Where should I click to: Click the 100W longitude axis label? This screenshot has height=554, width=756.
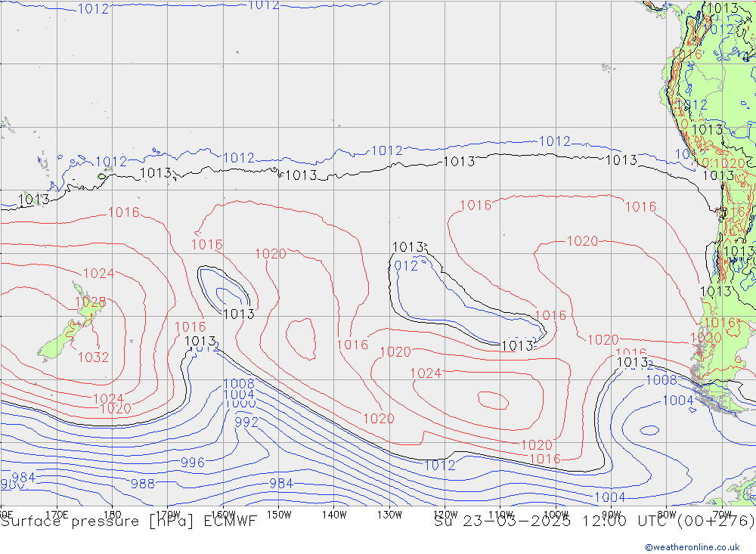pos(556,515)
